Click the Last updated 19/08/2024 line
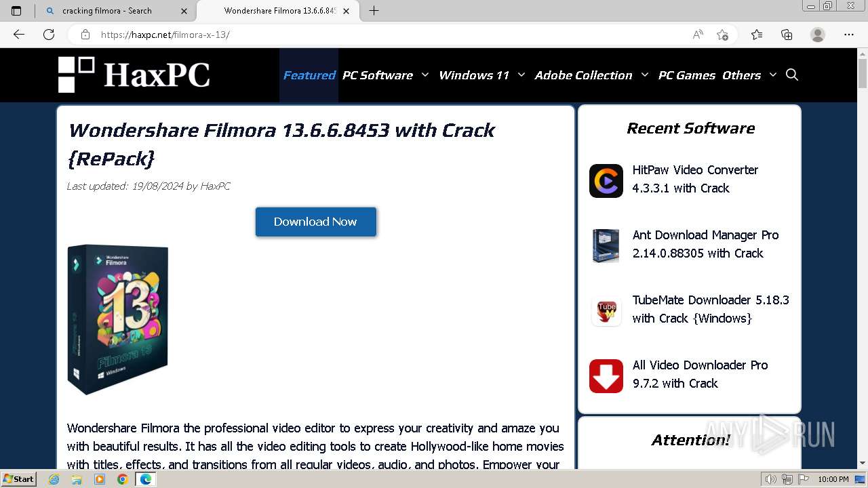Viewport: 868px width, 488px height. (x=148, y=186)
